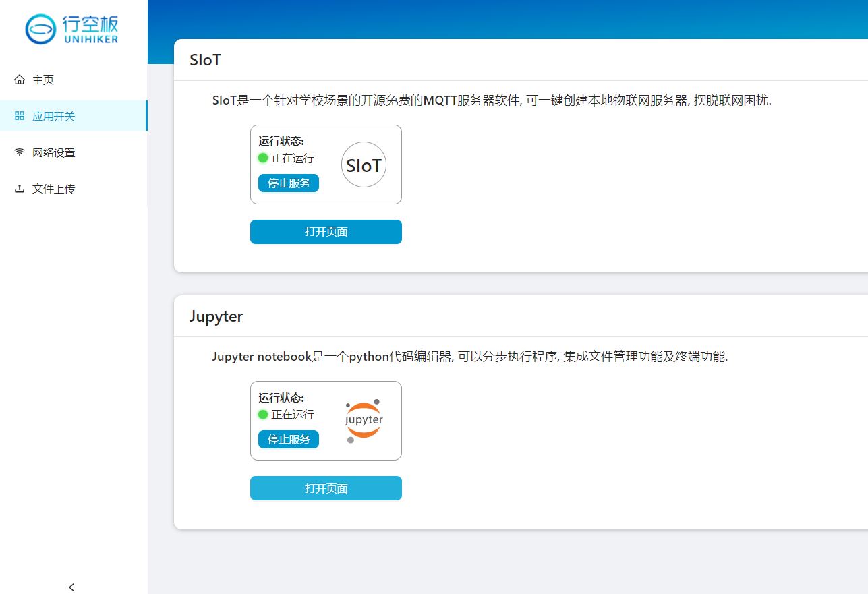Screen dimensions: 868x594
Task: Click the 正在运行 status text for Jupyter
Action: [x=293, y=415]
